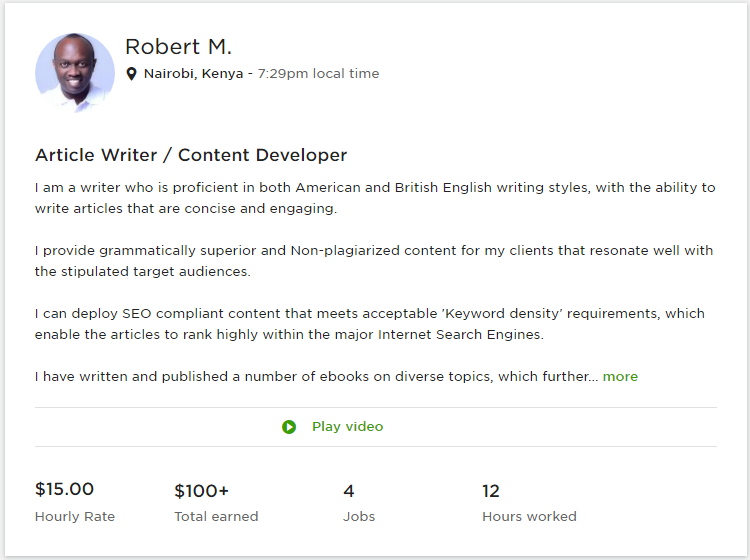Click the $100+ earnings value
Viewport: 750px width, 560px height.
pos(201,491)
